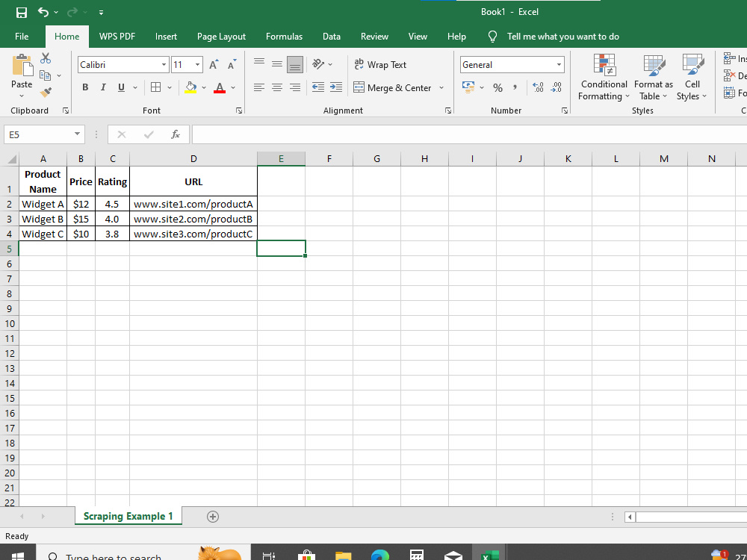
Task: Open the File menu
Action: coord(22,37)
